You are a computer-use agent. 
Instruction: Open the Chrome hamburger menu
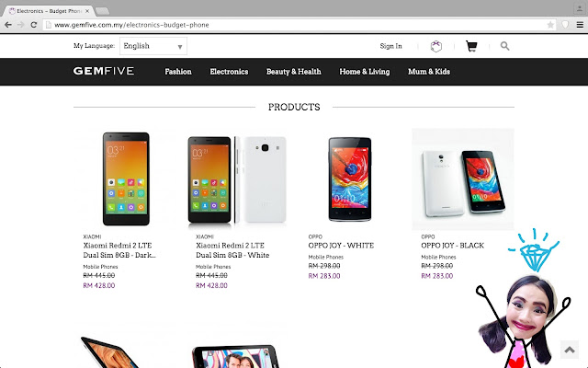click(579, 24)
